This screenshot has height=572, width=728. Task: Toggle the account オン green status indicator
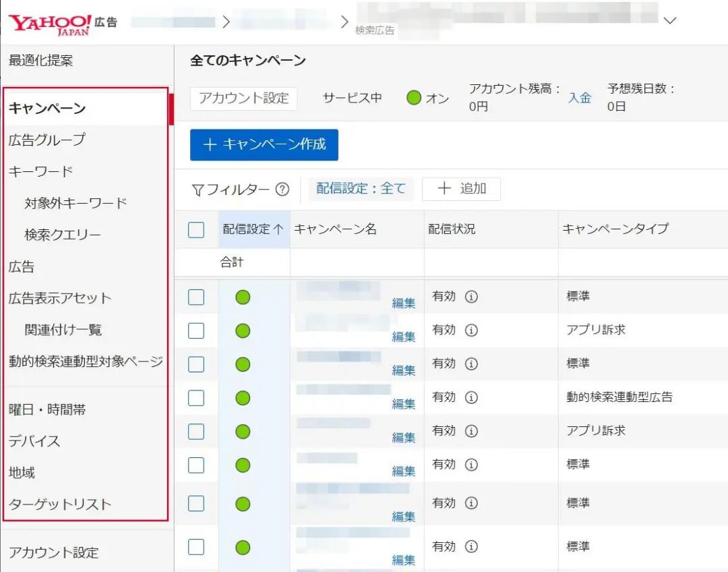pos(414,98)
